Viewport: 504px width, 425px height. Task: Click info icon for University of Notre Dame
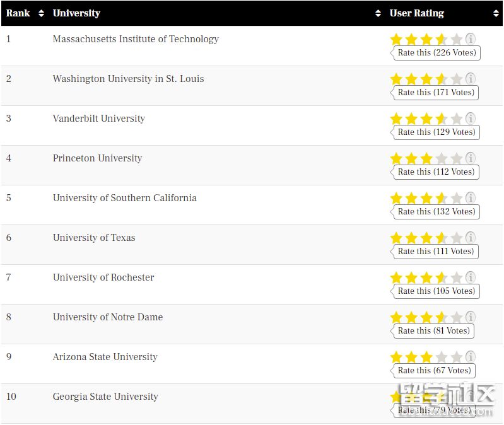(x=471, y=317)
